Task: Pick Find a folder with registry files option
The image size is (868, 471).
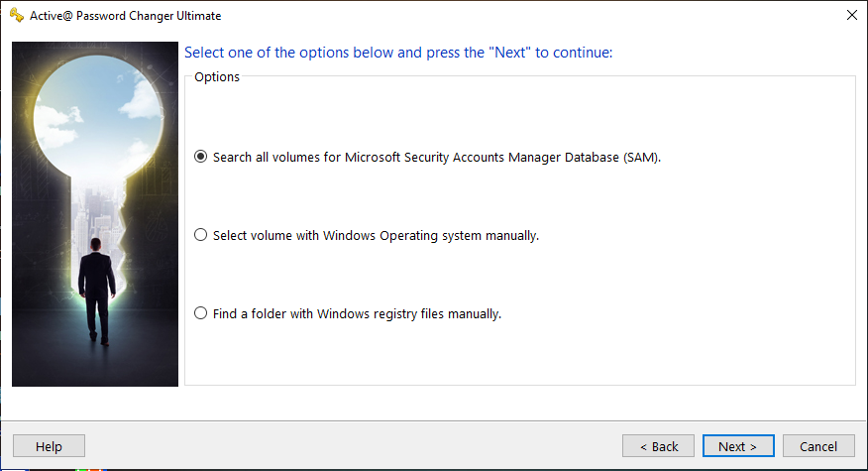Action: pyautogui.click(x=201, y=313)
